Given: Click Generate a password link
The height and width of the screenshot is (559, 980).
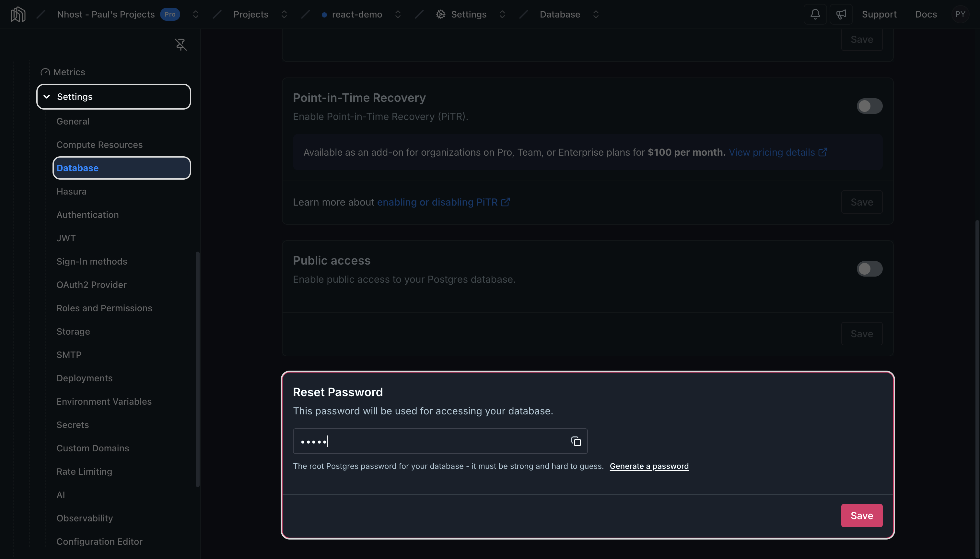Looking at the screenshot, I should (649, 466).
